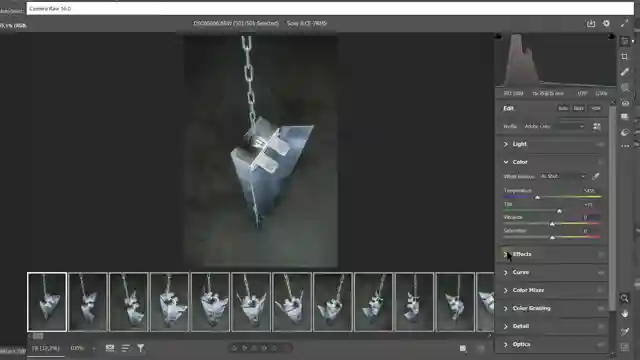This screenshot has width=640, height=360.
Task: Select the Red Eye removal tool
Action: pyautogui.click(x=625, y=103)
